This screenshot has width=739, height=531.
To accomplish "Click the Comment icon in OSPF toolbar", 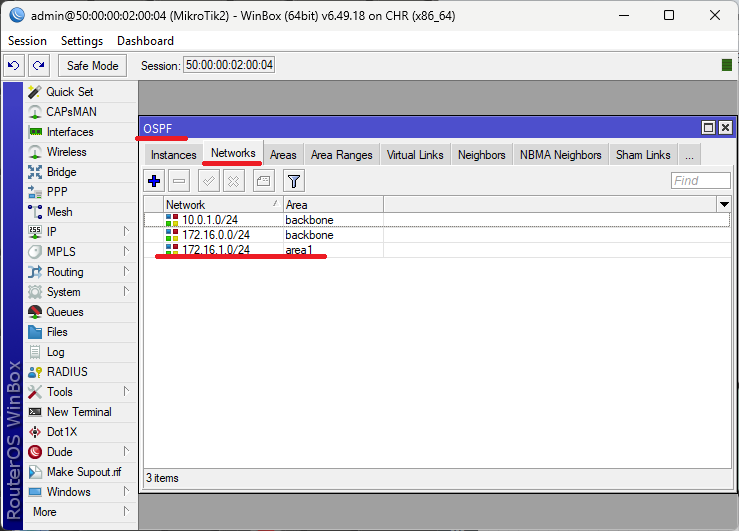I will tap(262, 181).
